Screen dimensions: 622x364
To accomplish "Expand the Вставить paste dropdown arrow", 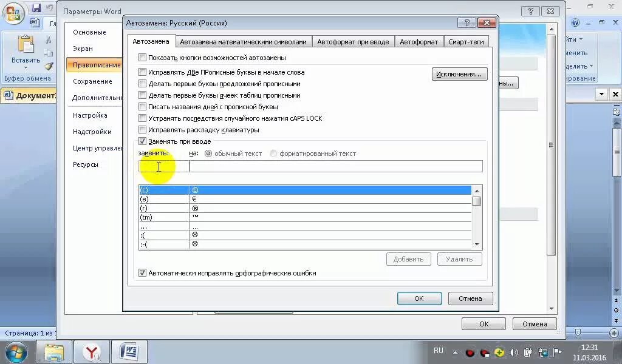I will coord(26,68).
